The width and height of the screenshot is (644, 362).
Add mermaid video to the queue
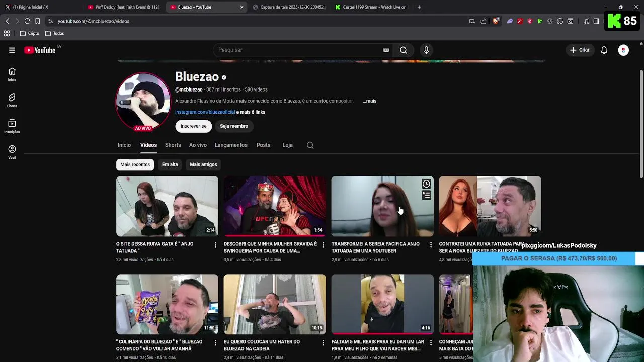[x=426, y=195]
